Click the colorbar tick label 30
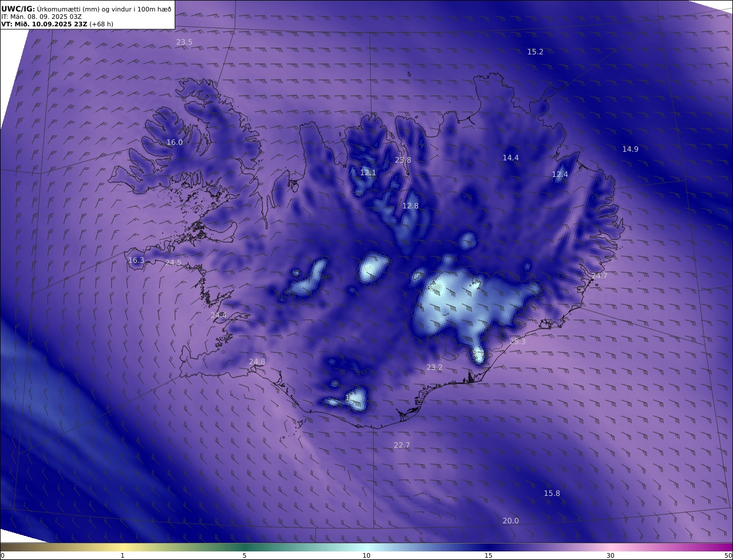The width and height of the screenshot is (733, 560). [610, 555]
